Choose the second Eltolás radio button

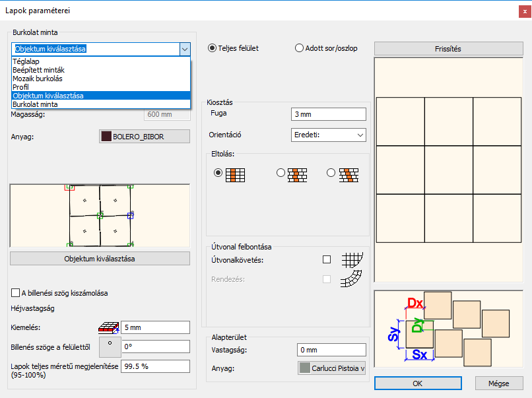[281, 173]
